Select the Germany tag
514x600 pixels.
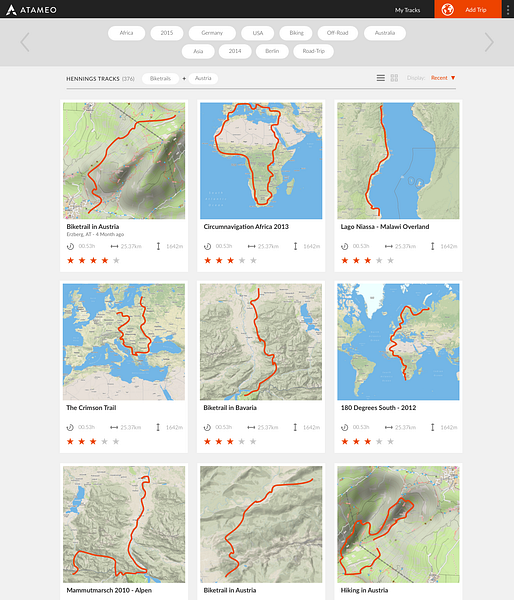click(212, 33)
